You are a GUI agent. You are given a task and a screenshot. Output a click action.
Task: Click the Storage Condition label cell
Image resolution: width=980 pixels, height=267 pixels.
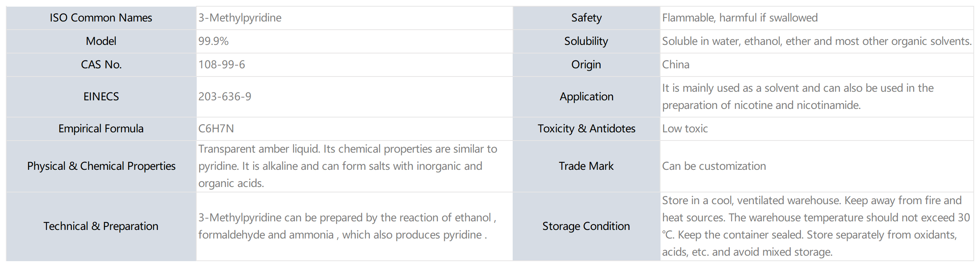click(586, 226)
